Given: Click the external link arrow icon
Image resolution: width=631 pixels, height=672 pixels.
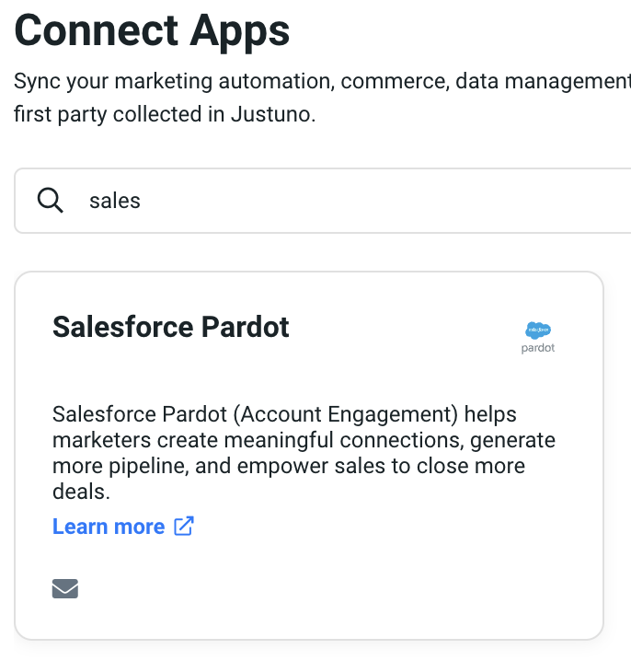Looking at the screenshot, I should coord(184,527).
